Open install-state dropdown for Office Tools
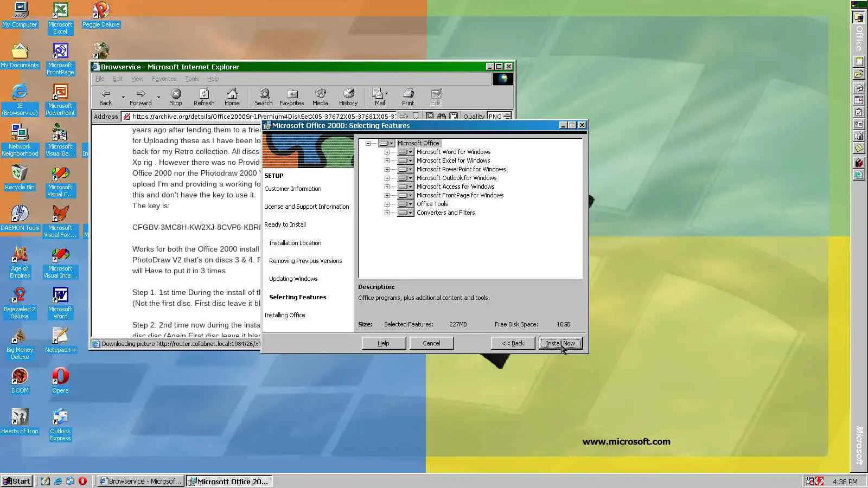The width and height of the screenshot is (868, 488). pyautogui.click(x=405, y=204)
